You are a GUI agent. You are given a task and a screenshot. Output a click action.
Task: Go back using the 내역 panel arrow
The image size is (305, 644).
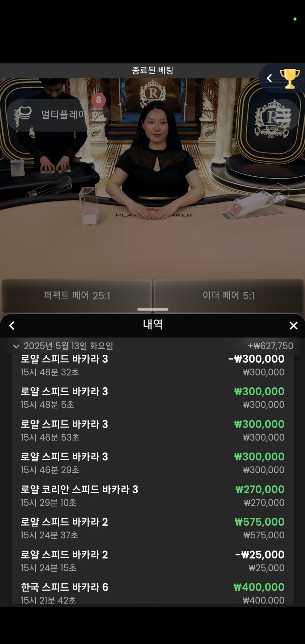tap(12, 325)
